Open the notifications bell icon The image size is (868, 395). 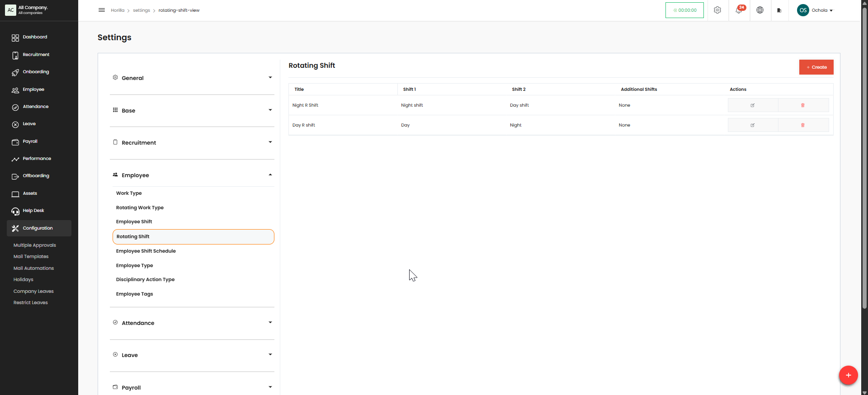pos(739,10)
